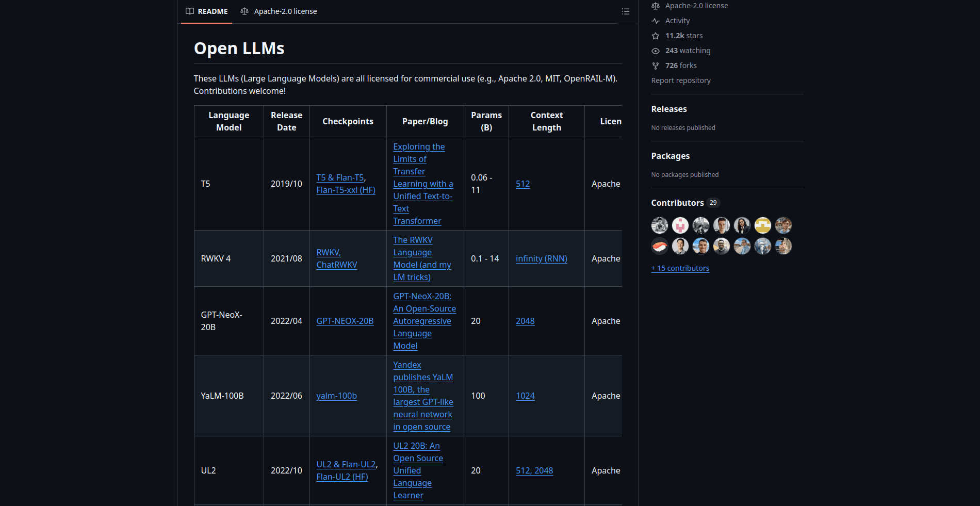
Task: Click the Language Model column header
Action: click(x=229, y=121)
